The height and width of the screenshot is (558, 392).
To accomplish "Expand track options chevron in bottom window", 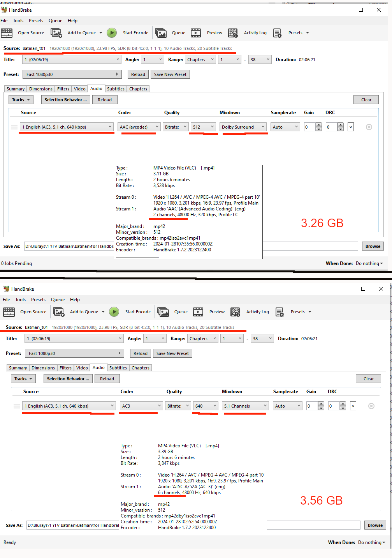I will click(353, 406).
